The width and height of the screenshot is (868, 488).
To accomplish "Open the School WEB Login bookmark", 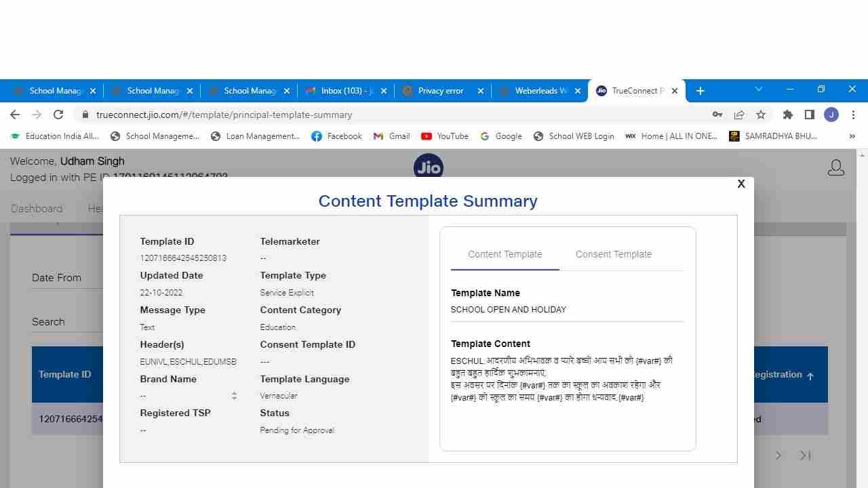I will pos(574,136).
